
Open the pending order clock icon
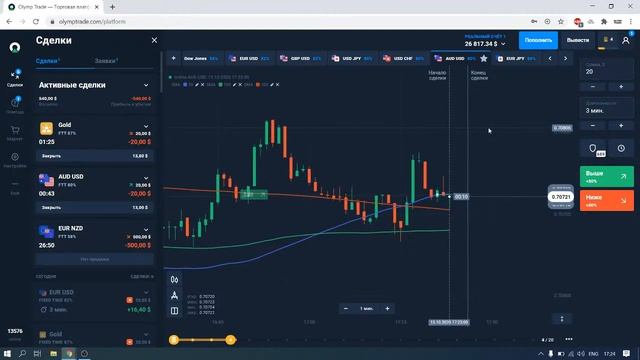pyautogui.click(x=621, y=149)
